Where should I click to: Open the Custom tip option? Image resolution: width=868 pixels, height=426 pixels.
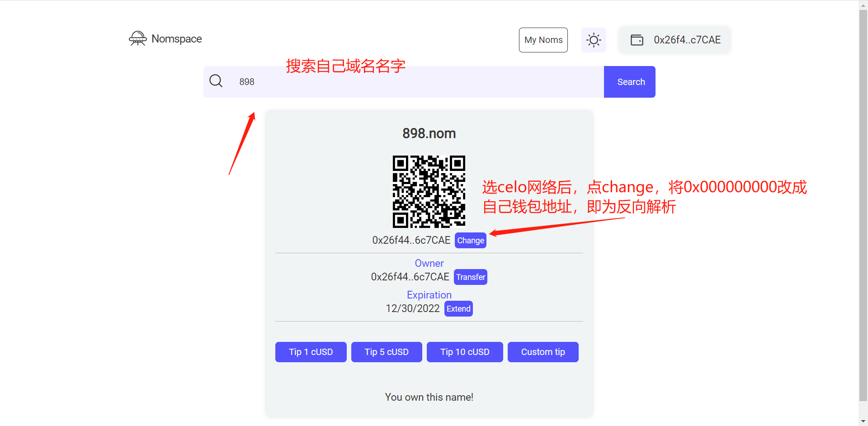coord(543,352)
